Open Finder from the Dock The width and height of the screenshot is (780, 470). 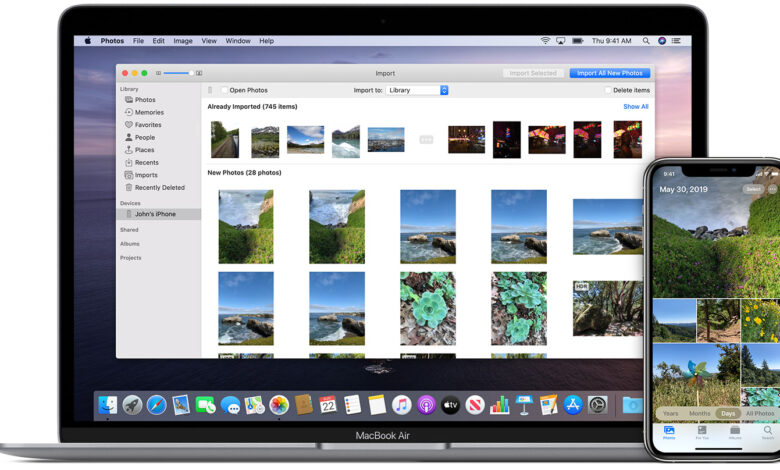coord(107,405)
